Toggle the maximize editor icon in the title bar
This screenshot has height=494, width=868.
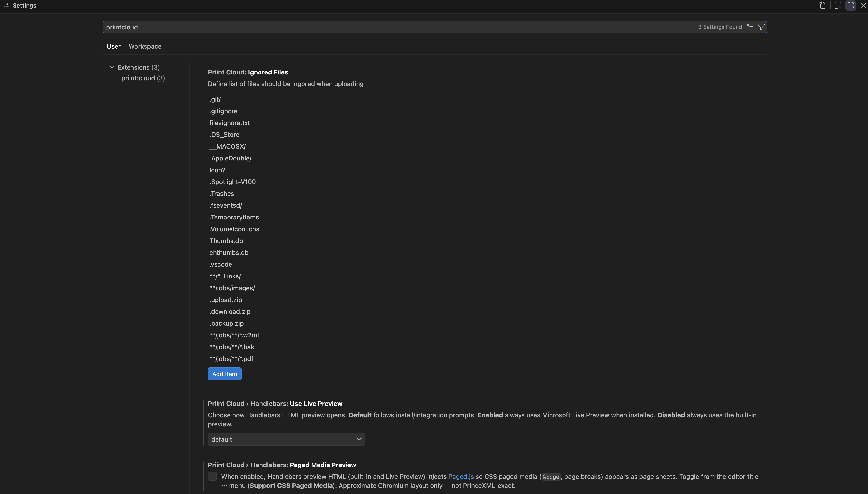[x=851, y=5]
